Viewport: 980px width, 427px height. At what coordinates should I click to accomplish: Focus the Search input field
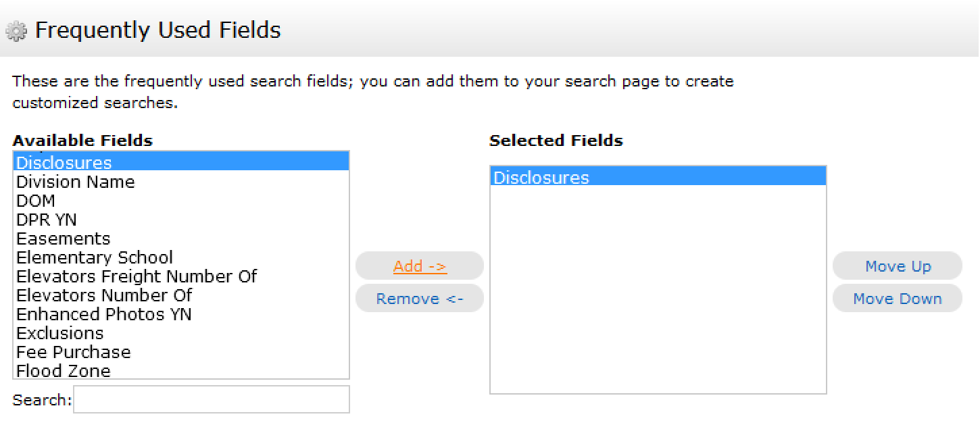point(212,399)
